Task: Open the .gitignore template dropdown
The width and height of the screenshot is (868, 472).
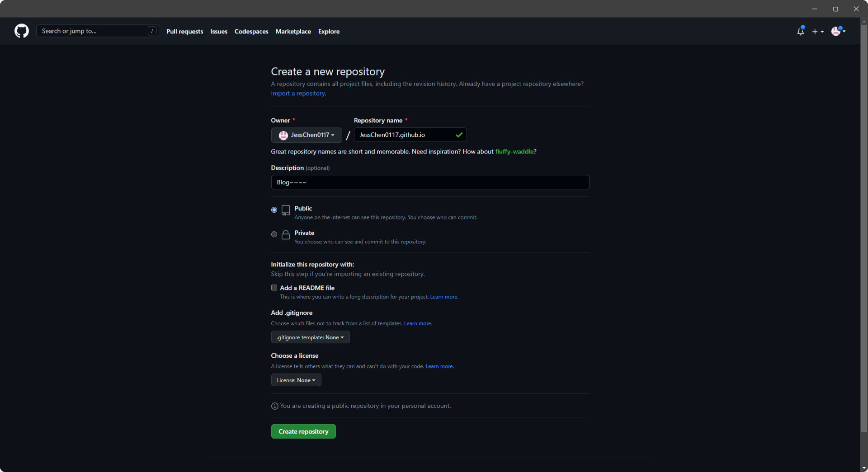Action: coord(310,337)
